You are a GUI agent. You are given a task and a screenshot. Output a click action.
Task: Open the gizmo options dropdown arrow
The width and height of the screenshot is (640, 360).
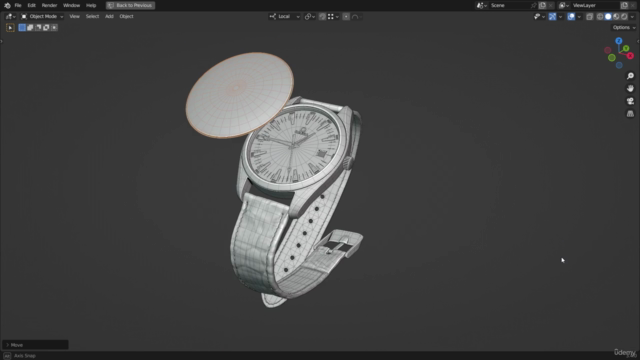point(560,16)
